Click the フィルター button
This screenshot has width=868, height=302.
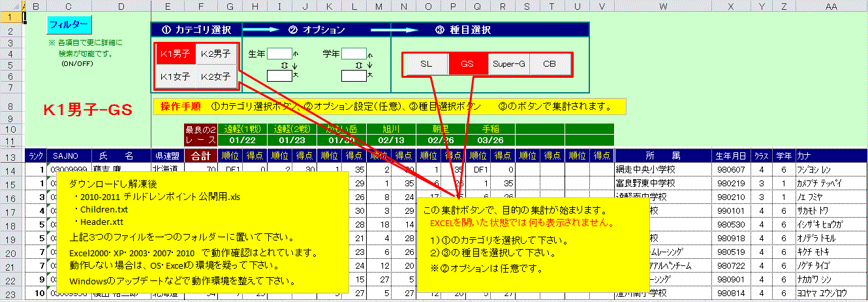pyautogui.click(x=70, y=24)
